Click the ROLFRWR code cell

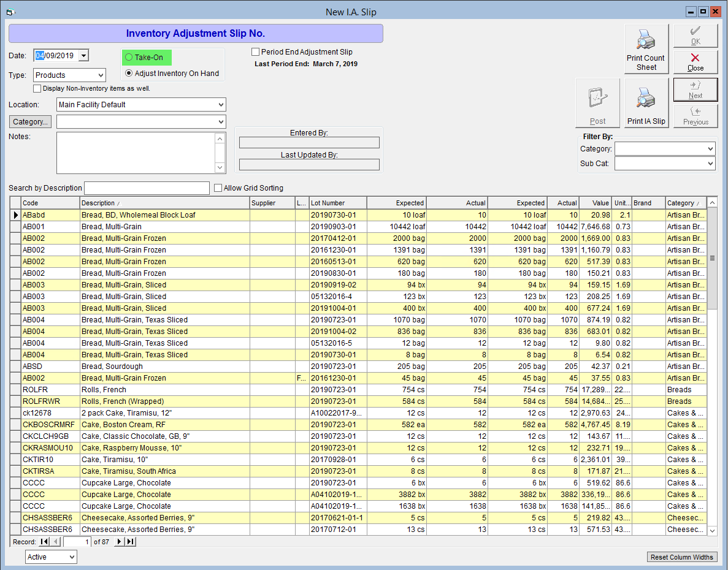(x=51, y=401)
